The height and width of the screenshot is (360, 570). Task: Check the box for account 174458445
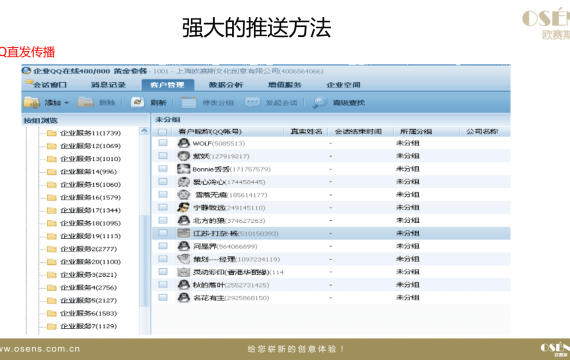coord(163,181)
